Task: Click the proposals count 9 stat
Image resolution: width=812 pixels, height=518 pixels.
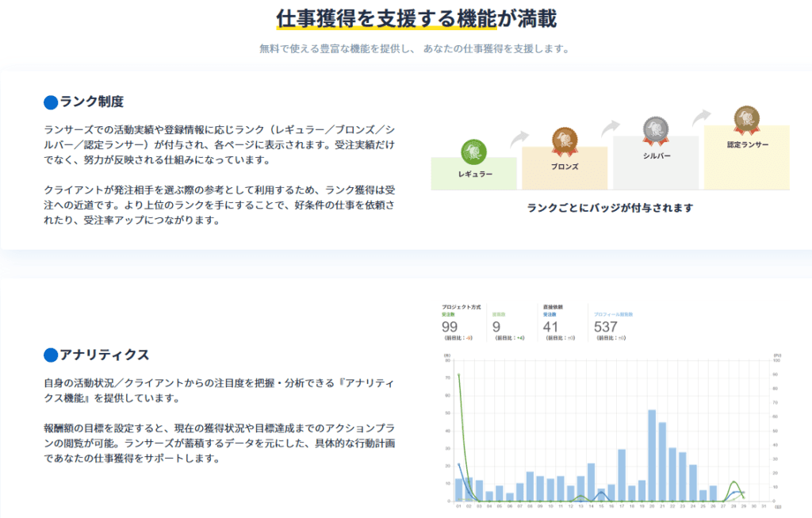Action: [496, 326]
